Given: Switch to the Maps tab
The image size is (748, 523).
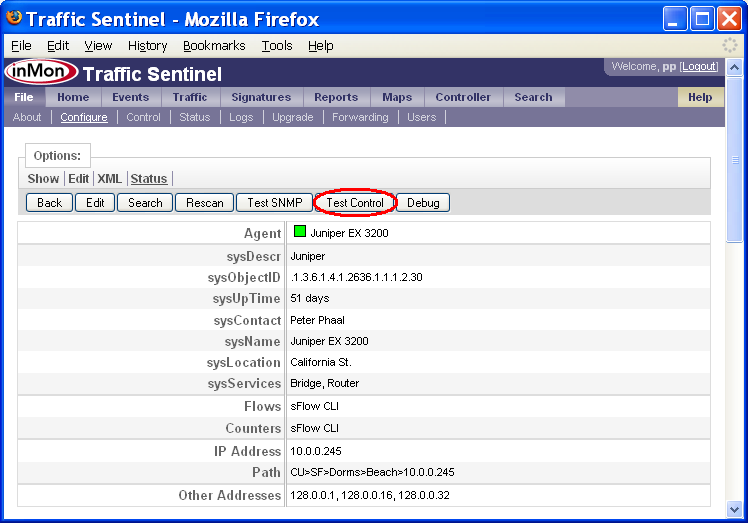Looking at the screenshot, I should point(397,97).
